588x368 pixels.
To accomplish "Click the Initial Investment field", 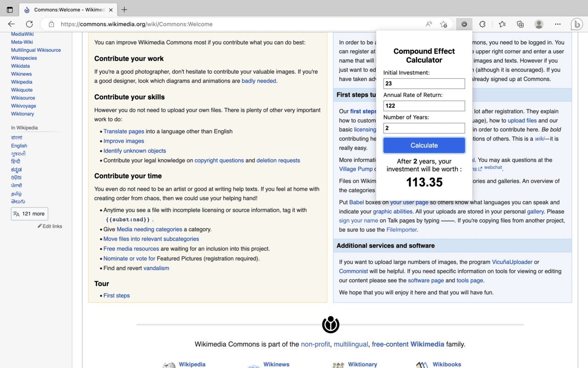I will [x=424, y=83].
